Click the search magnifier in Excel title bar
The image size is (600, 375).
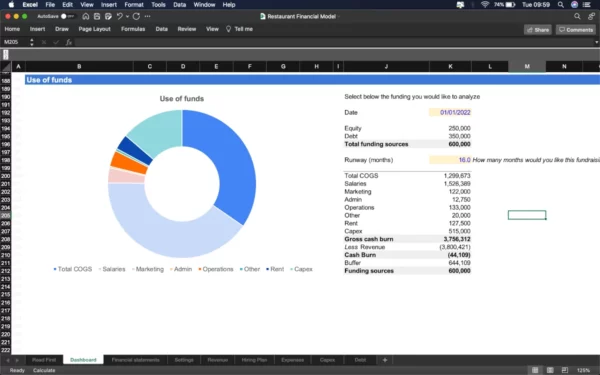coord(577,16)
